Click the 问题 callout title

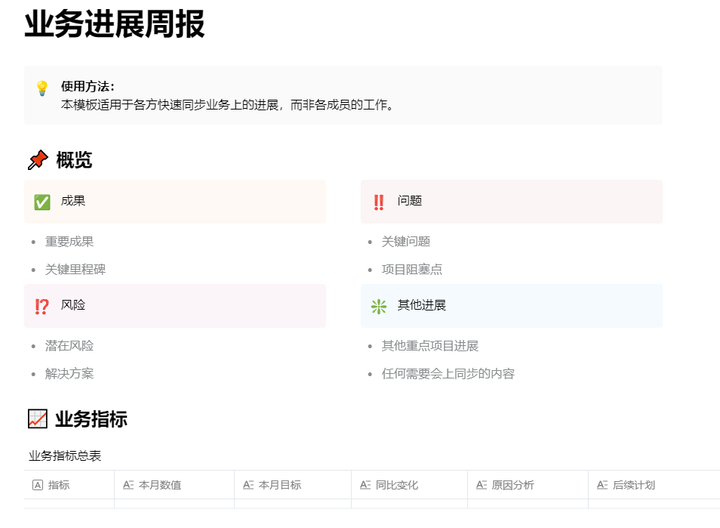pos(410,201)
